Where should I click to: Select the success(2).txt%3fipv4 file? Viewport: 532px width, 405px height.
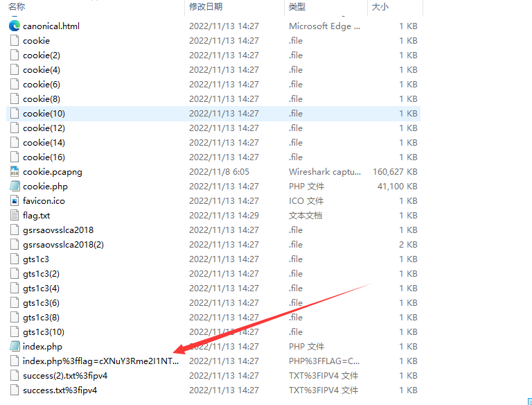point(65,375)
